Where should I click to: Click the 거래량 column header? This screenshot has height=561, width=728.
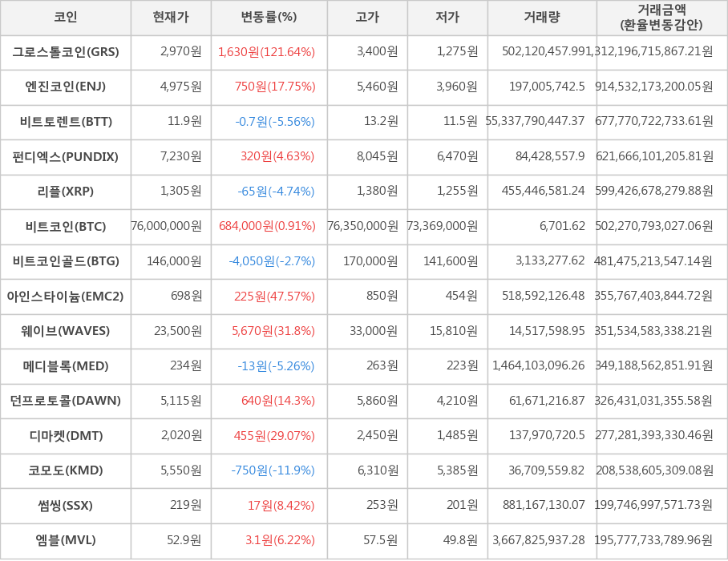pos(542,18)
